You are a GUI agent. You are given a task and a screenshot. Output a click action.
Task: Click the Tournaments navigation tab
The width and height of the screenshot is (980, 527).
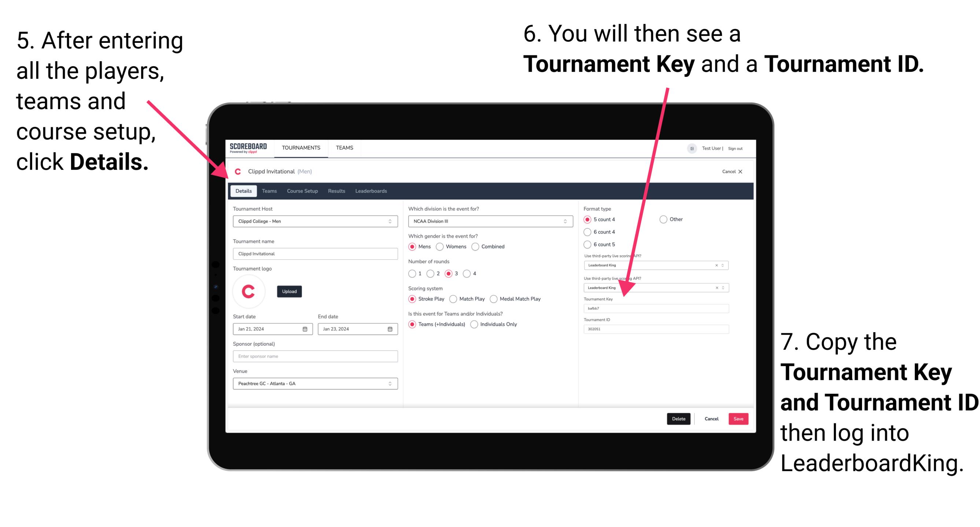pyautogui.click(x=300, y=147)
